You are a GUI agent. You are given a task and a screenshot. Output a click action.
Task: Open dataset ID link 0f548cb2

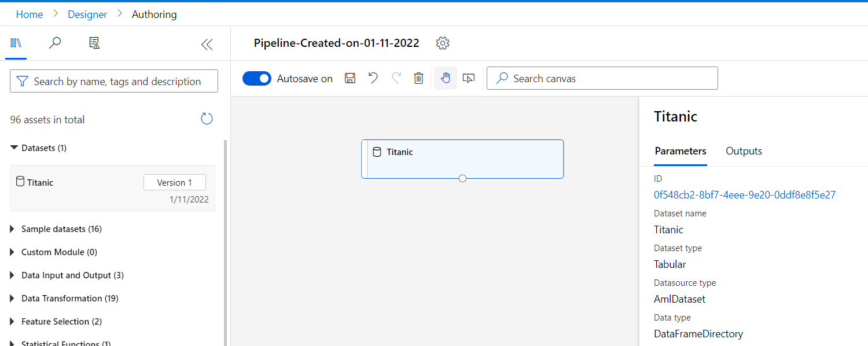point(745,195)
